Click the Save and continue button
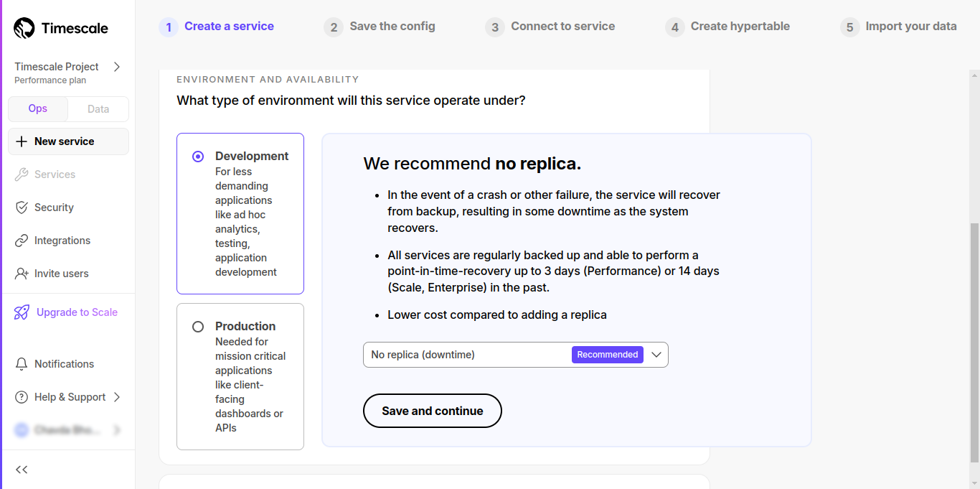 (x=433, y=411)
